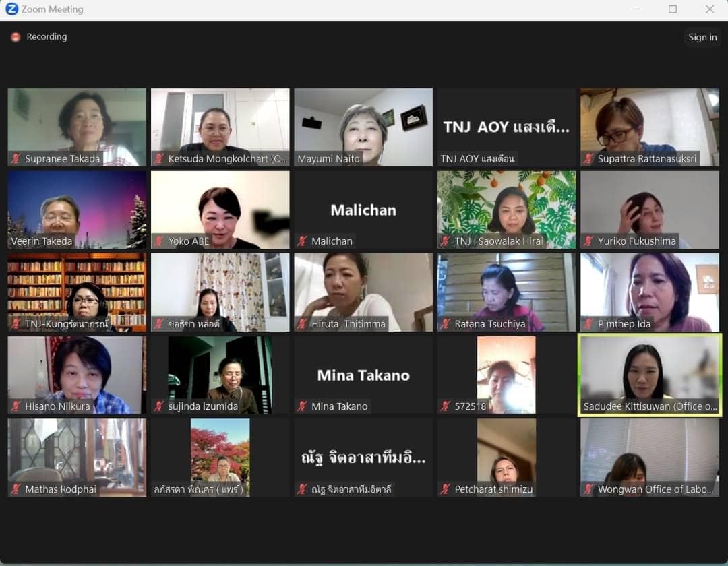Select Sadudee Kittisuwan's highlighted video tile
The width and height of the screenshot is (728, 566).
(x=650, y=375)
